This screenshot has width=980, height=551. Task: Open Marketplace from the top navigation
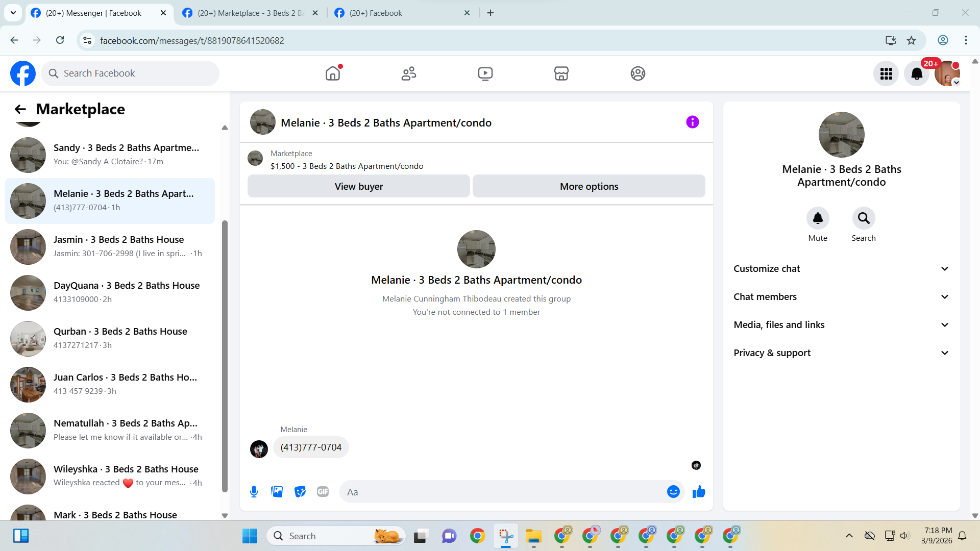tap(561, 73)
